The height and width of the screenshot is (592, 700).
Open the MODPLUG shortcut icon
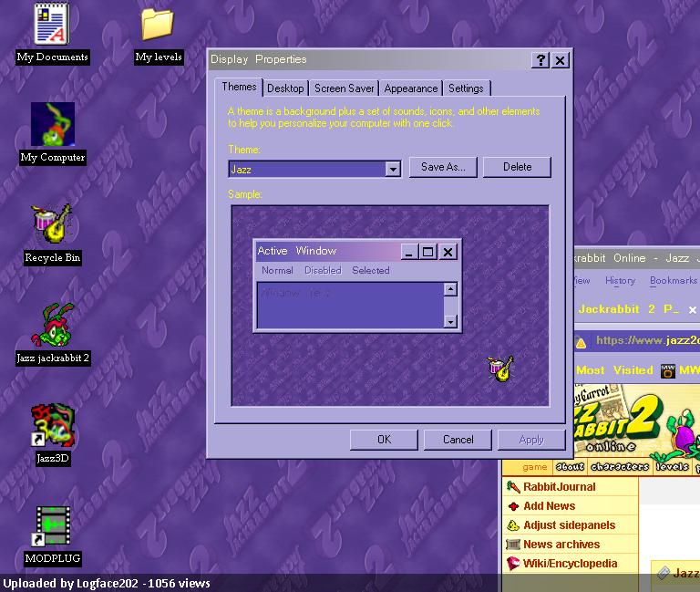52,526
